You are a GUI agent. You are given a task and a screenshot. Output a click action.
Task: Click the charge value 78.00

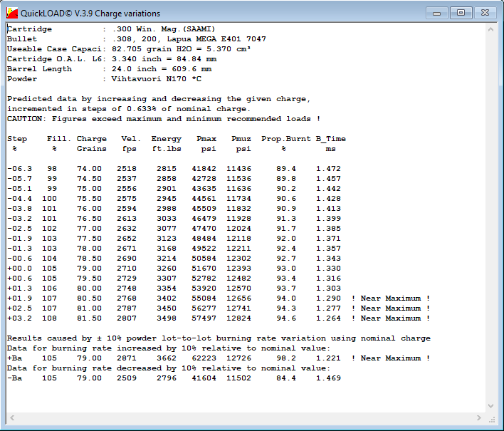click(89, 249)
